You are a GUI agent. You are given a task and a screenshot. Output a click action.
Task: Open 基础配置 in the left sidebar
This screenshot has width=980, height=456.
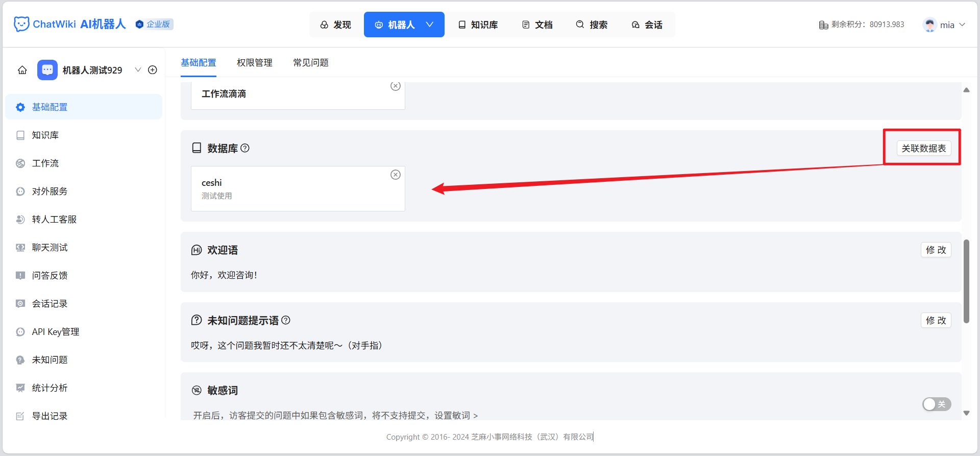84,107
